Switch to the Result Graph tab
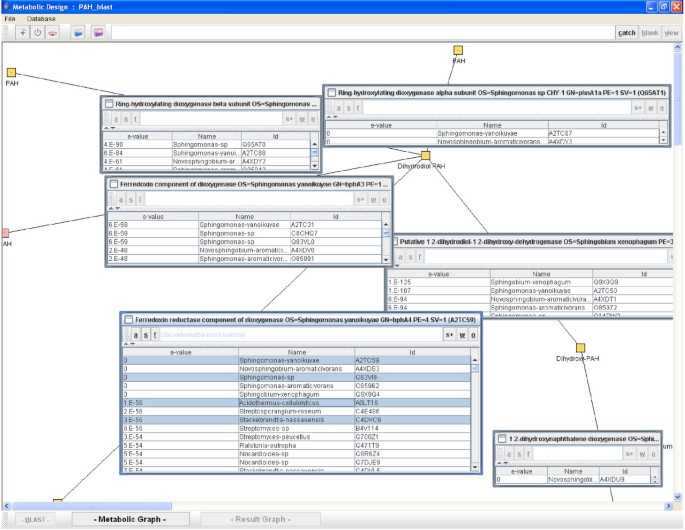Viewport: 685px width, 530px height. [x=260, y=520]
